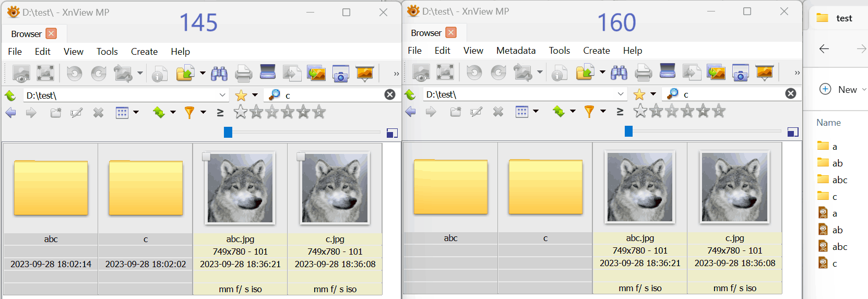
Task: Go up one folder level in right XnView window
Action: coord(410,94)
